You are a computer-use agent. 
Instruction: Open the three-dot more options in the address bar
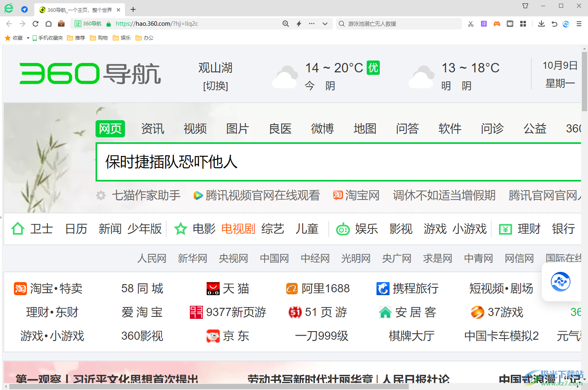312,24
